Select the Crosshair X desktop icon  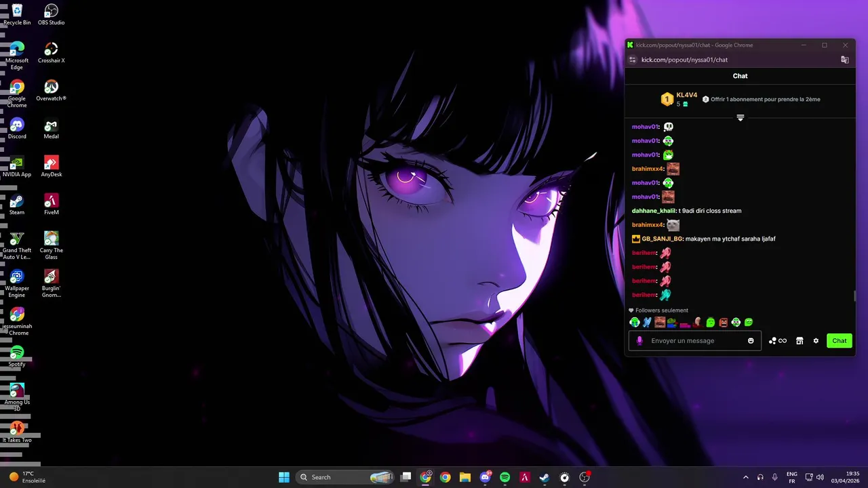[51, 52]
